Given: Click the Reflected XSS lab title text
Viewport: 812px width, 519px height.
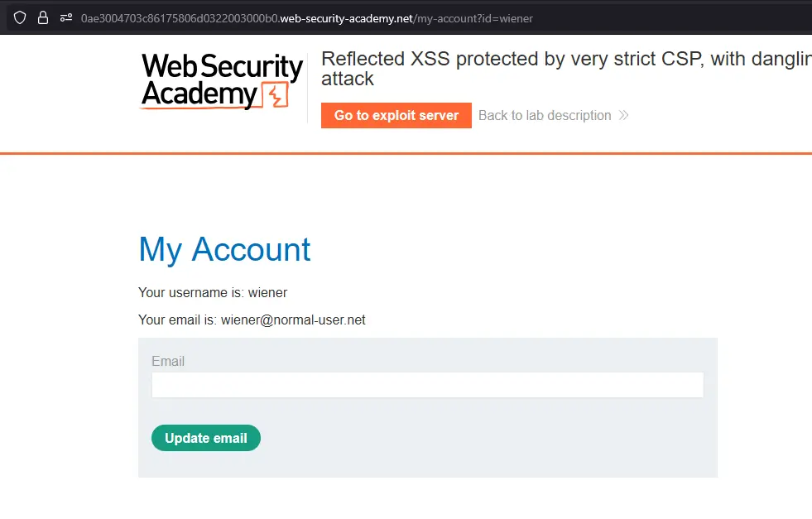Looking at the screenshot, I should click(565, 59).
